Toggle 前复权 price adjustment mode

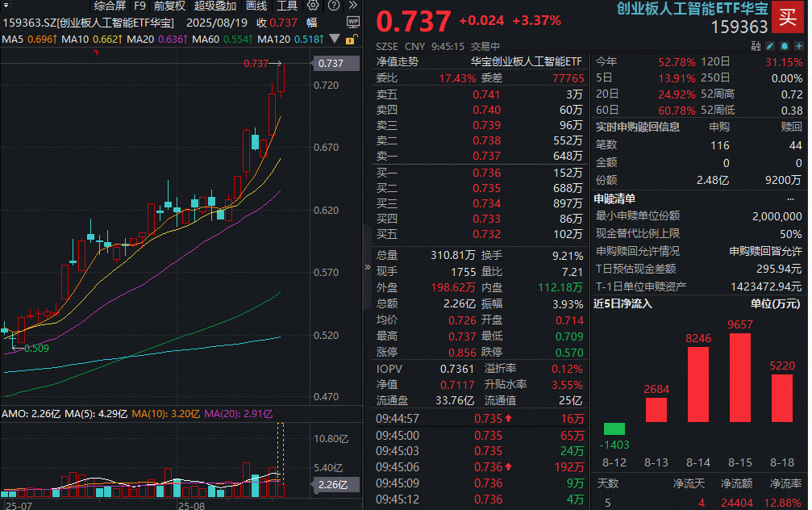tap(169, 6)
